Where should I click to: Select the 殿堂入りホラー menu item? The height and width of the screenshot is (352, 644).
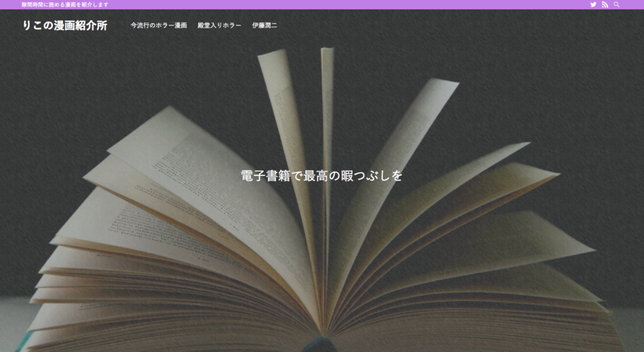(219, 26)
